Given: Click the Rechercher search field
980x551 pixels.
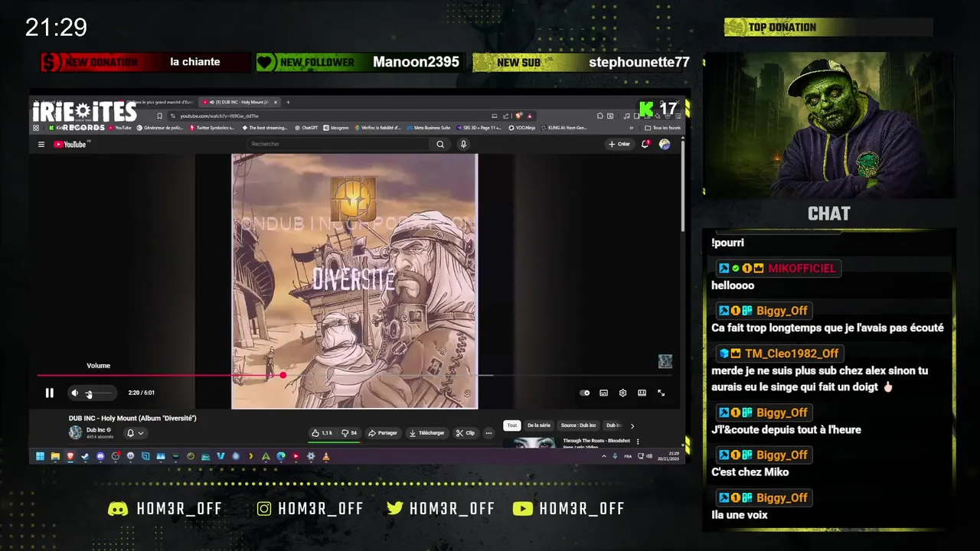Looking at the screenshot, I should click(x=338, y=144).
